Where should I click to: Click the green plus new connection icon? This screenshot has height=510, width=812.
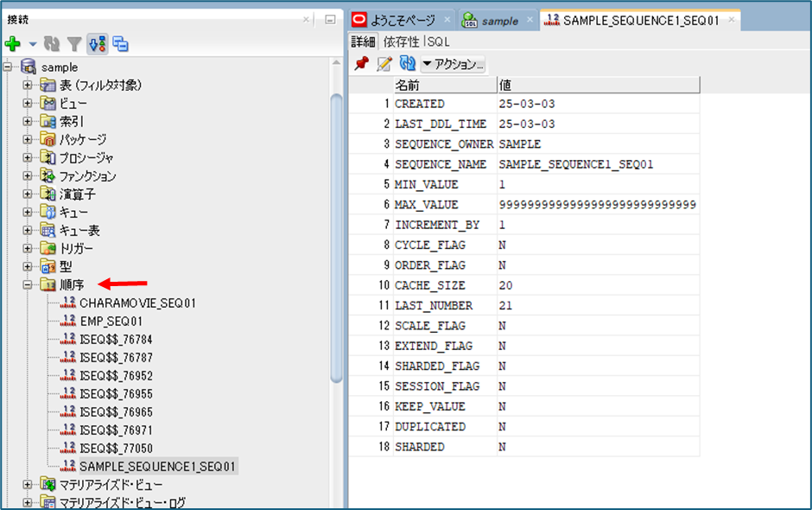click(x=12, y=43)
